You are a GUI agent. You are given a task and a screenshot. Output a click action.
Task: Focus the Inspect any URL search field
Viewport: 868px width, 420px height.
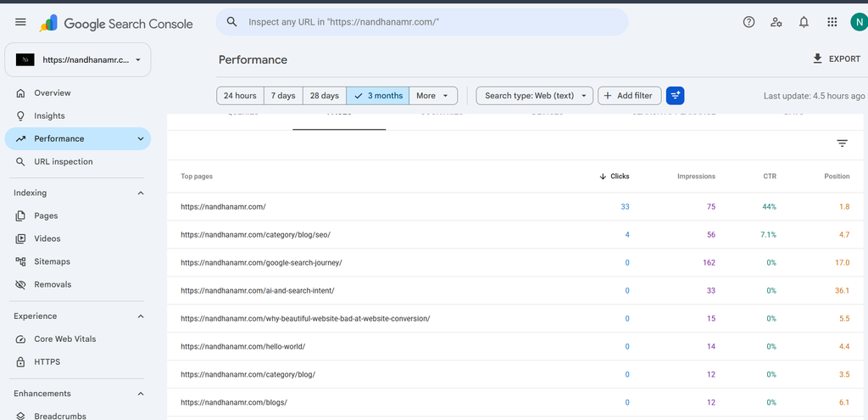(x=422, y=22)
